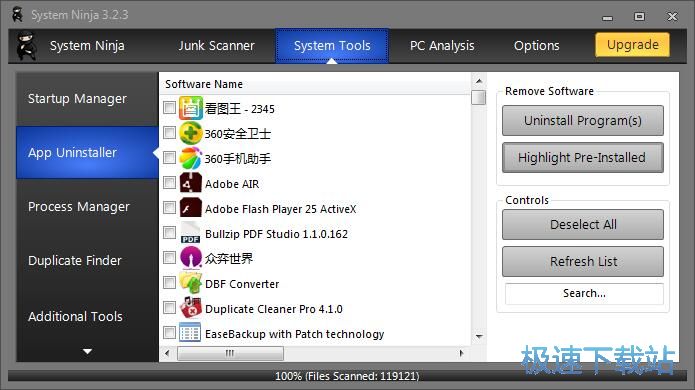695x390 pixels.
Task: Select the Duplicate Cleaner Pro 4.1.0 text
Action: (273, 309)
